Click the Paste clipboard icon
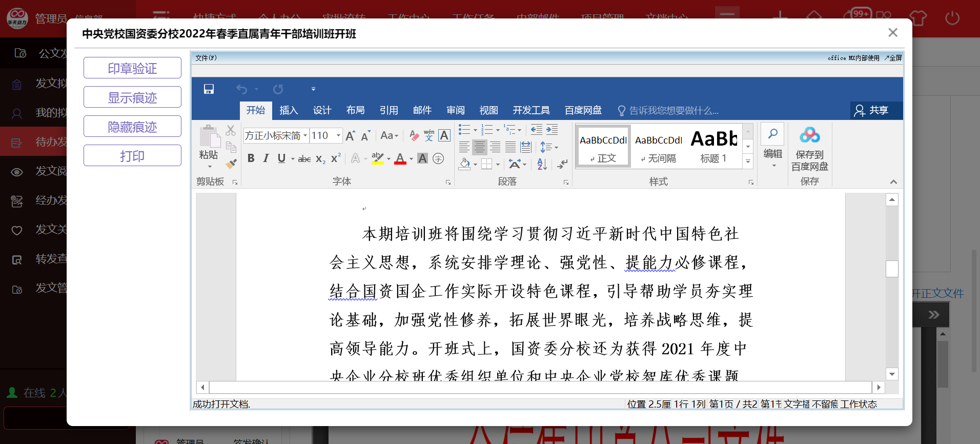The image size is (980, 444). pyautogui.click(x=209, y=137)
